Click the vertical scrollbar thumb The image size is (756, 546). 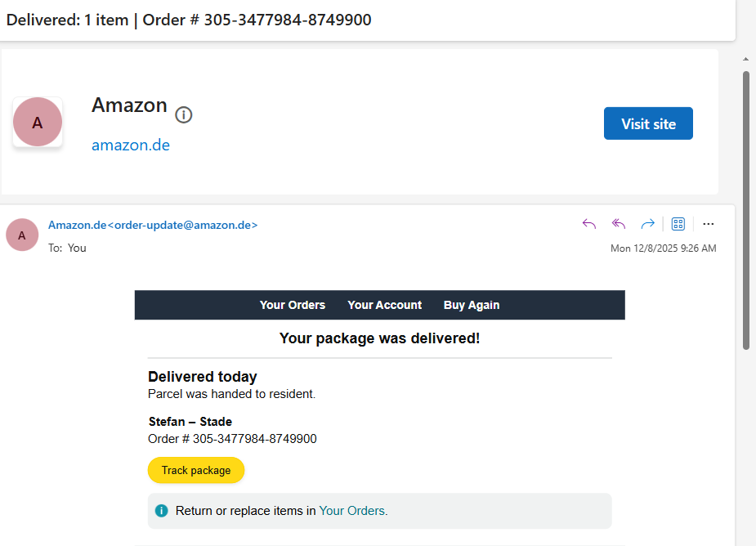[x=745, y=209]
